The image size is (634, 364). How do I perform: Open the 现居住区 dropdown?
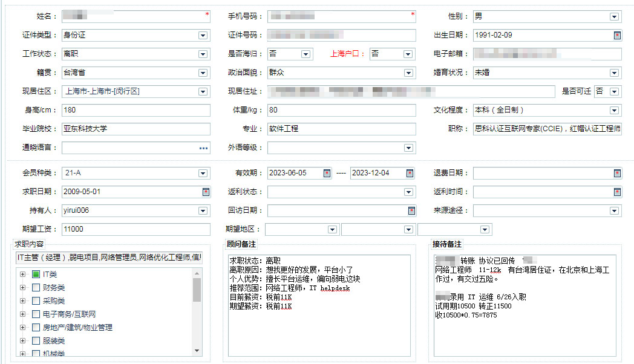pos(203,92)
